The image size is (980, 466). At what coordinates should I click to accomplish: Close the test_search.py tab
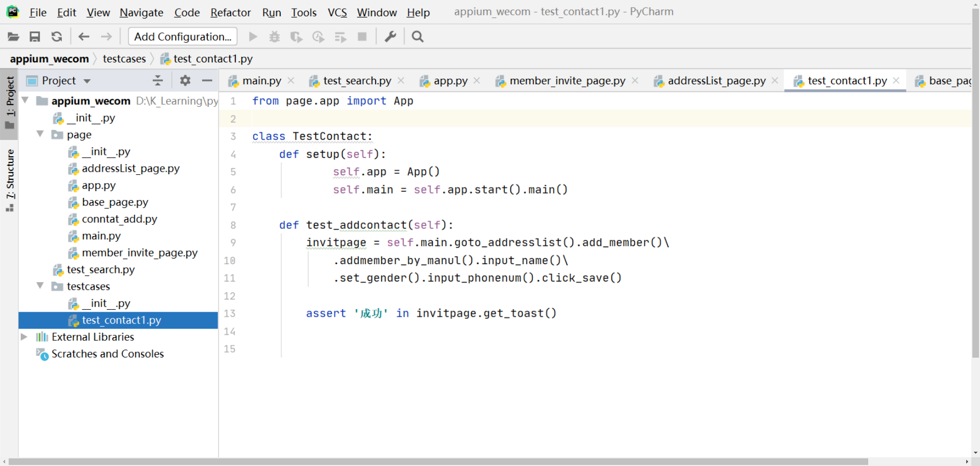pyautogui.click(x=401, y=81)
